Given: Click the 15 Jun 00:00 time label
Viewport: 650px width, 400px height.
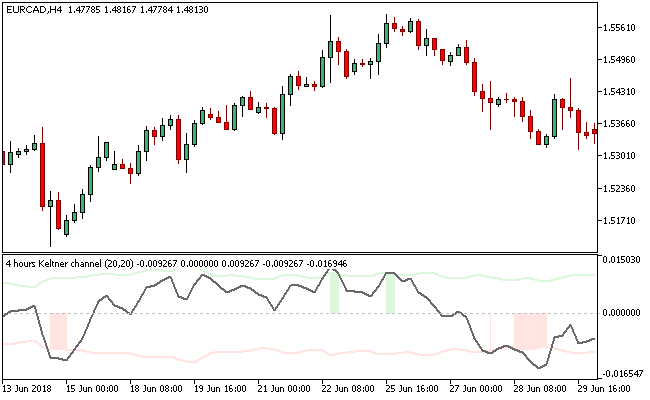Looking at the screenshot, I should (92, 389).
